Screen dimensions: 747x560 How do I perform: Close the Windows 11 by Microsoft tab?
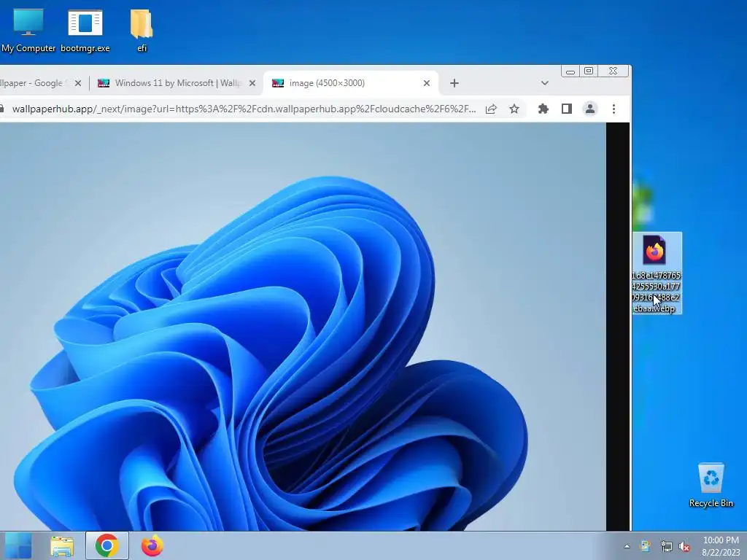click(252, 83)
